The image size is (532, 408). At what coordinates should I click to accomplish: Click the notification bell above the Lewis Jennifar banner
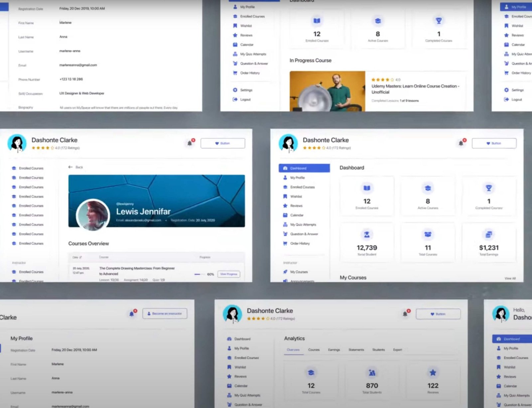pyautogui.click(x=190, y=143)
